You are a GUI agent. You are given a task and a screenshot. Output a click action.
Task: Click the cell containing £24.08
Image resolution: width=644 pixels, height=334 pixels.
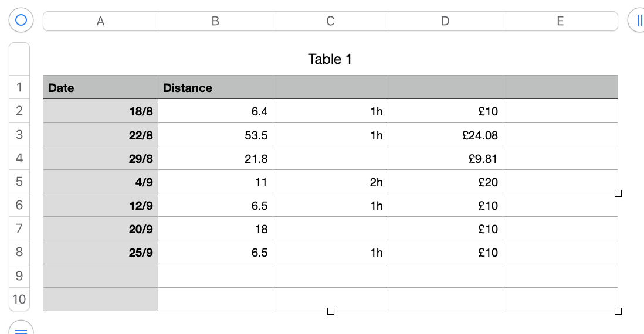tap(445, 135)
